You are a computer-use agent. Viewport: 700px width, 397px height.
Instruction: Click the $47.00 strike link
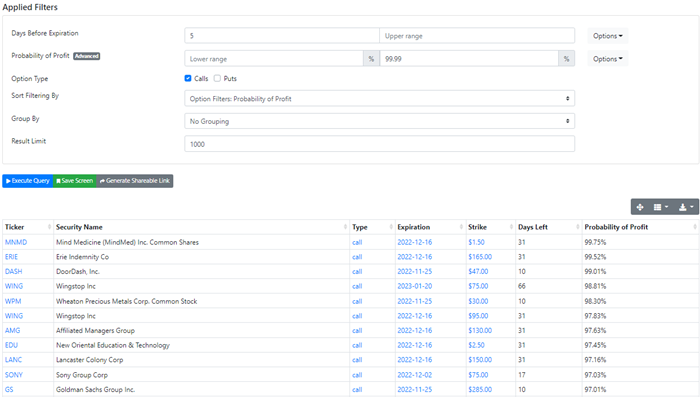point(478,272)
